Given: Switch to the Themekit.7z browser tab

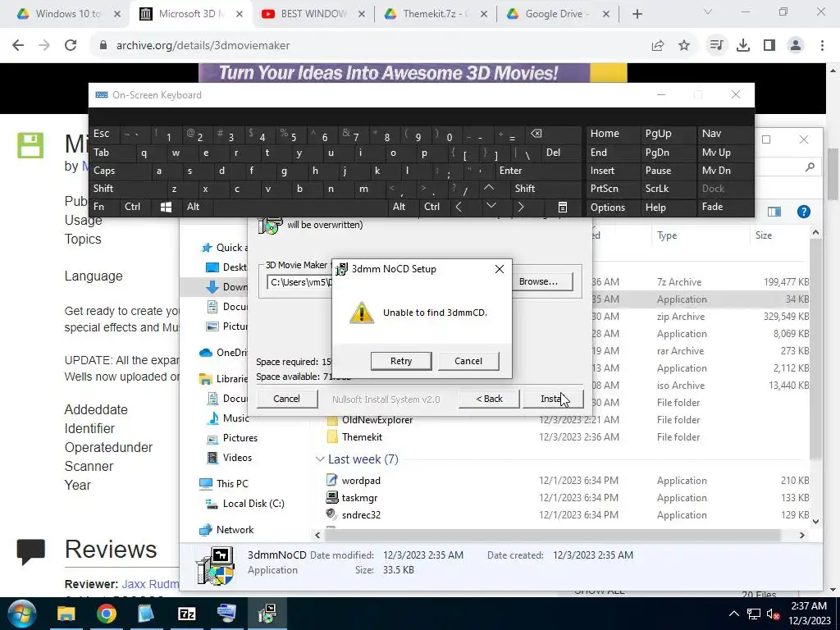Looking at the screenshot, I should point(433,14).
